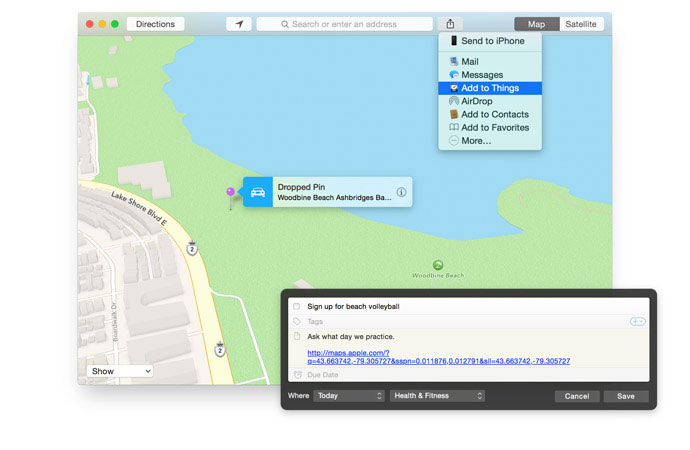Click the Contacts book icon
This screenshot has height=450, width=690.
pos(454,114)
